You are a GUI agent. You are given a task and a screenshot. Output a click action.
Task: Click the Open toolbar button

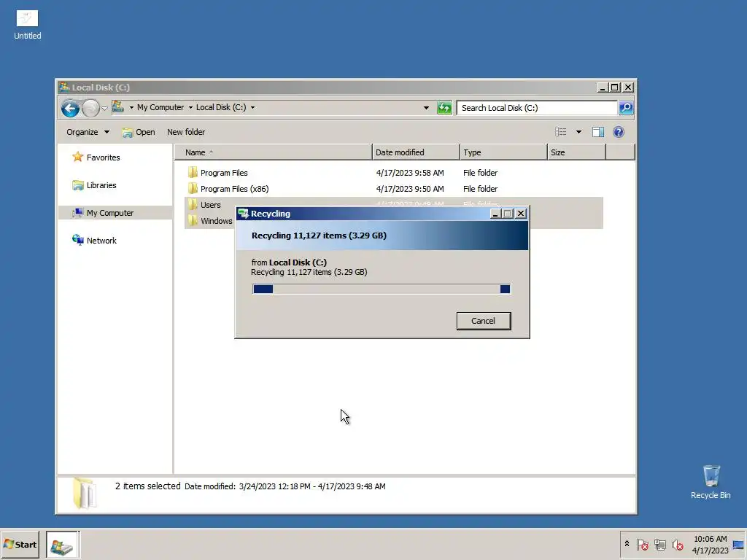pos(139,132)
